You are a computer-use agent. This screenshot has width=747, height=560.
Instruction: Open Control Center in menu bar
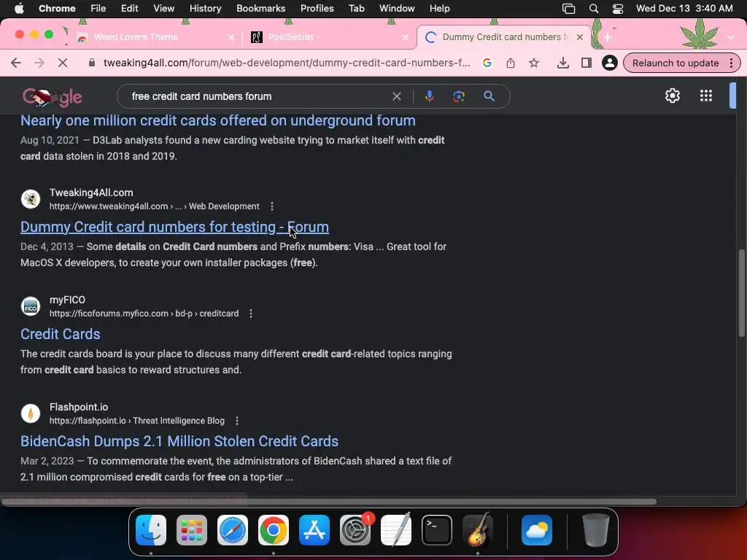(618, 9)
